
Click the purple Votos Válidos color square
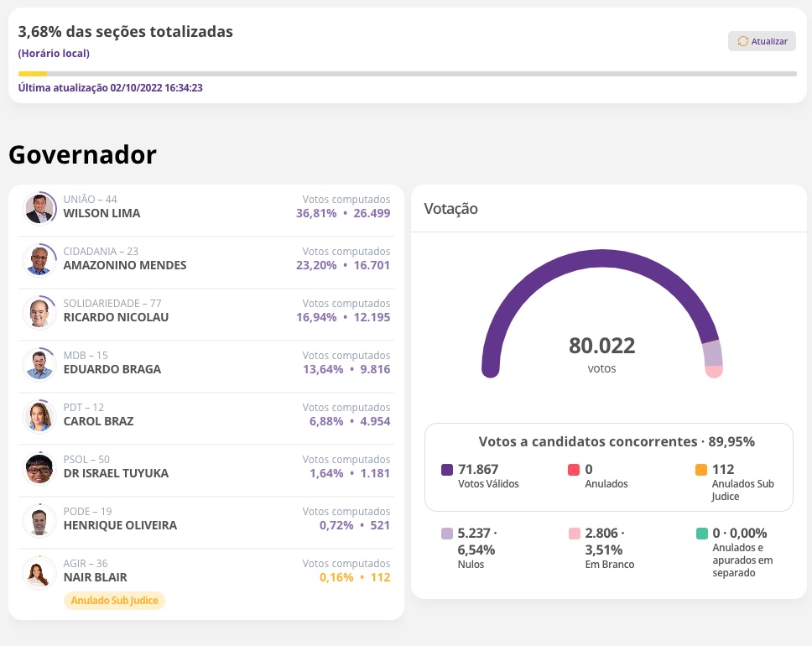click(x=448, y=469)
